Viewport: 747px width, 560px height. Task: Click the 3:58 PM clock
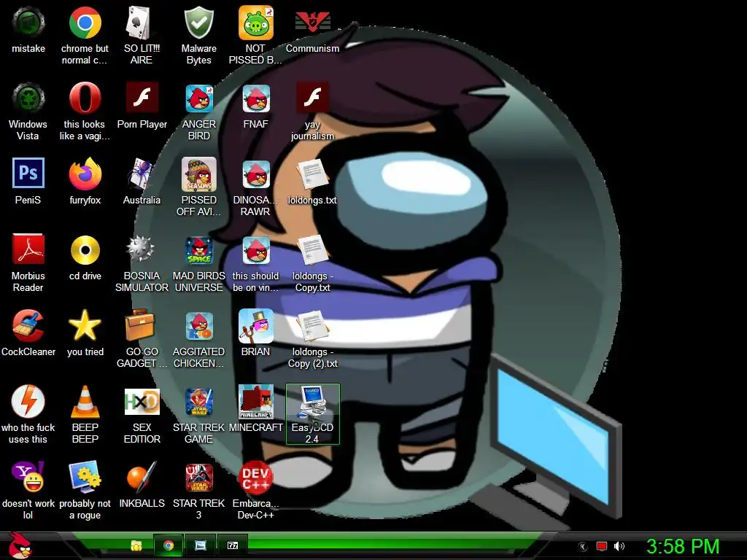pos(683,546)
